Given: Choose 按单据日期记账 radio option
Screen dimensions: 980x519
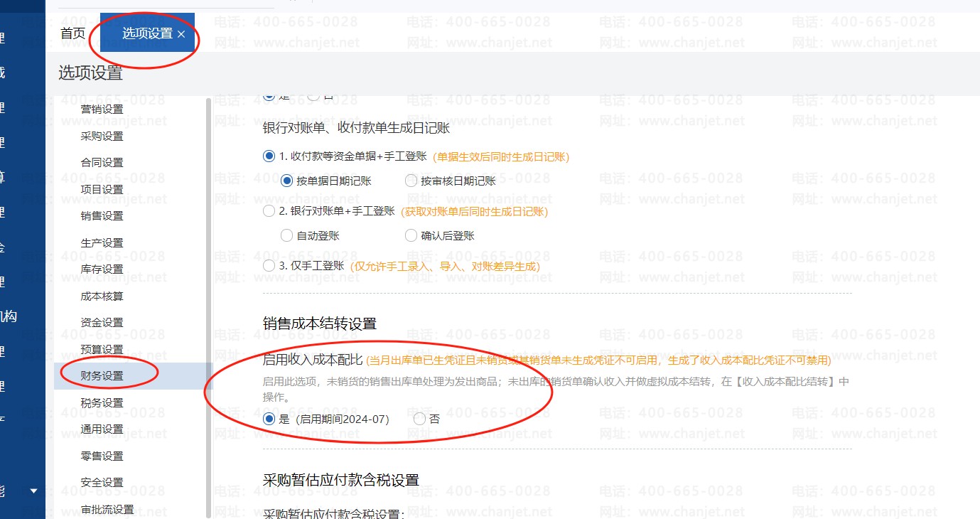Looking at the screenshot, I should click(x=287, y=181).
